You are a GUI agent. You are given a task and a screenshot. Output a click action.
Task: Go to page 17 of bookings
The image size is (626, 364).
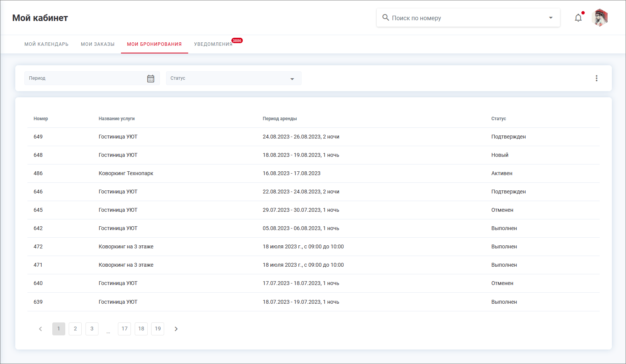(124, 329)
